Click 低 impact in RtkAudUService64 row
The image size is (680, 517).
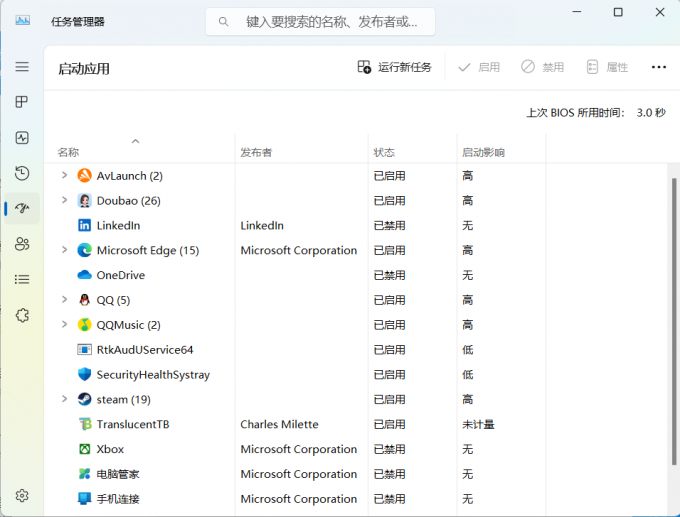(x=468, y=350)
